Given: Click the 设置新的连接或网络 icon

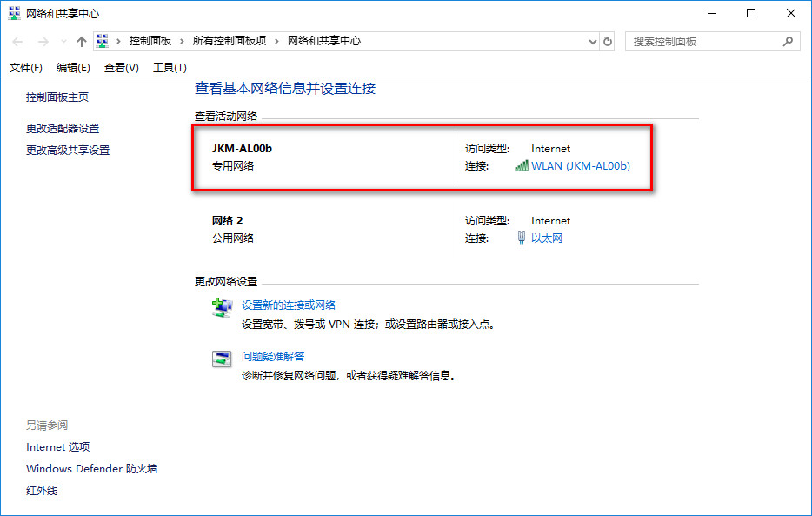Looking at the screenshot, I should pyautogui.click(x=222, y=306).
